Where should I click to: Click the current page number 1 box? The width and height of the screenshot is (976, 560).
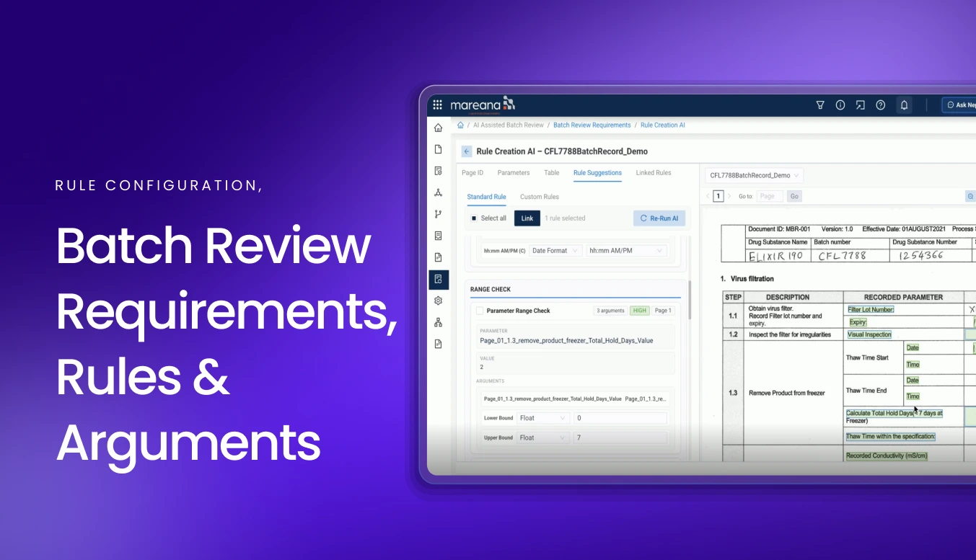[718, 196]
